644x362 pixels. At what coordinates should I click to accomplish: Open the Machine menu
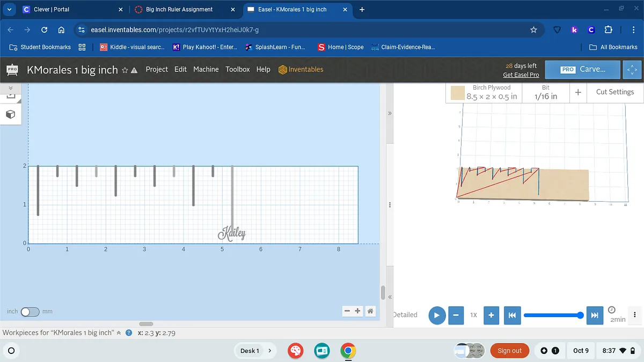pyautogui.click(x=206, y=69)
